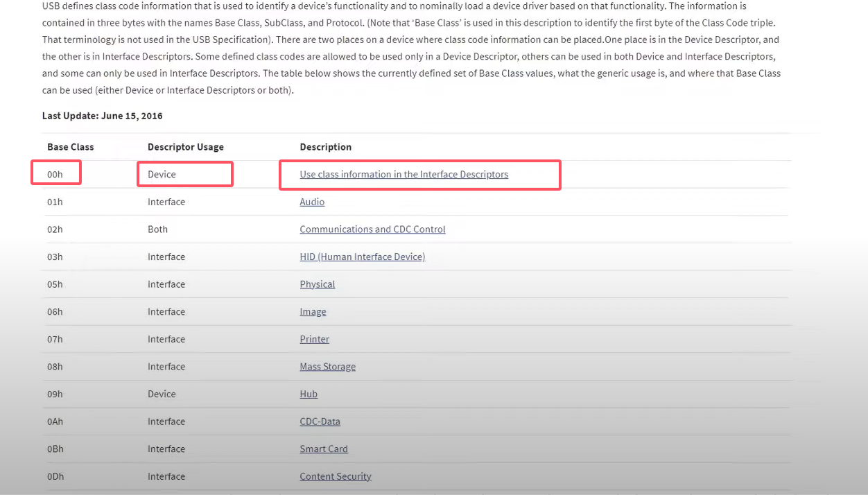Follow the Physical class link

(x=317, y=284)
